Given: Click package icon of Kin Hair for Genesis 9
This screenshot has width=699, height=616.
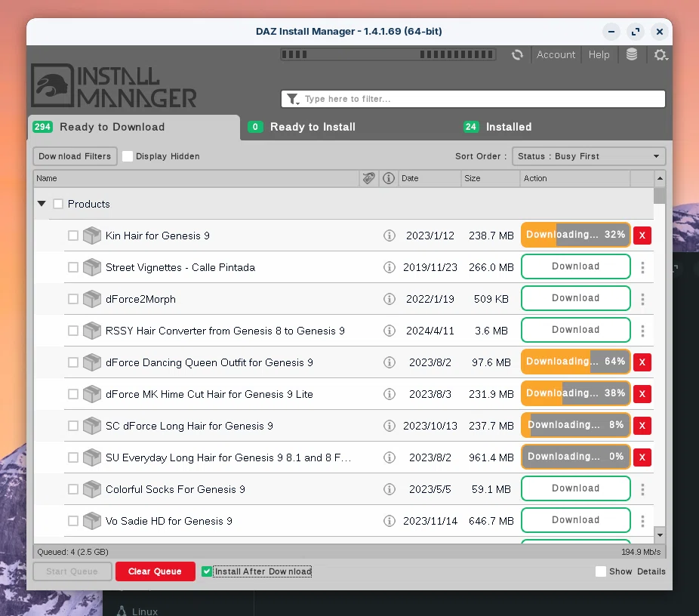Looking at the screenshot, I should click(92, 236).
